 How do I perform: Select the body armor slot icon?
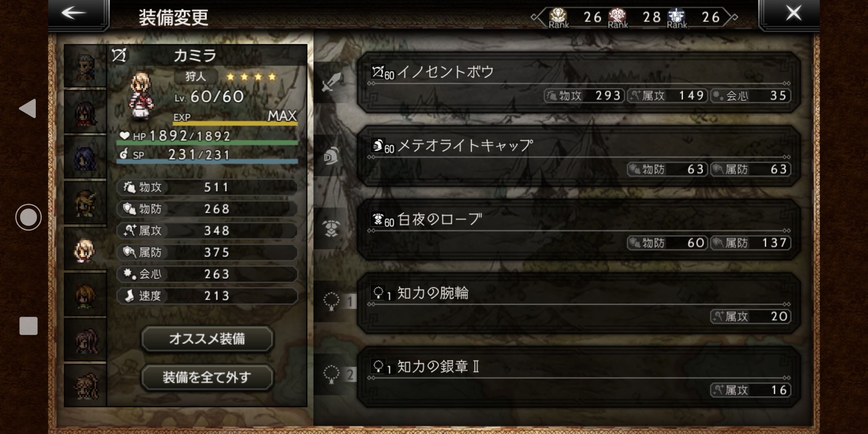[331, 229]
